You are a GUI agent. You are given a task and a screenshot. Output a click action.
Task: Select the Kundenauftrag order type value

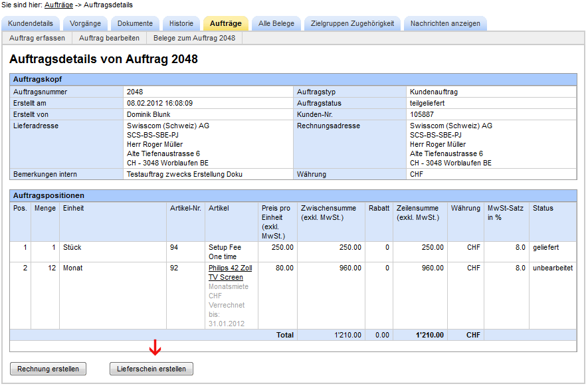434,92
